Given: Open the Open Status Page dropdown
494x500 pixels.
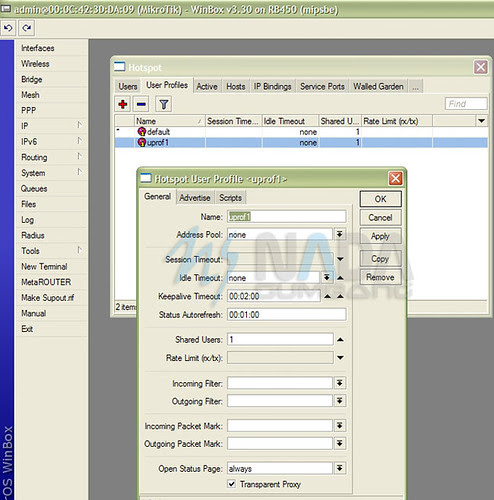Looking at the screenshot, I should (340, 468).
